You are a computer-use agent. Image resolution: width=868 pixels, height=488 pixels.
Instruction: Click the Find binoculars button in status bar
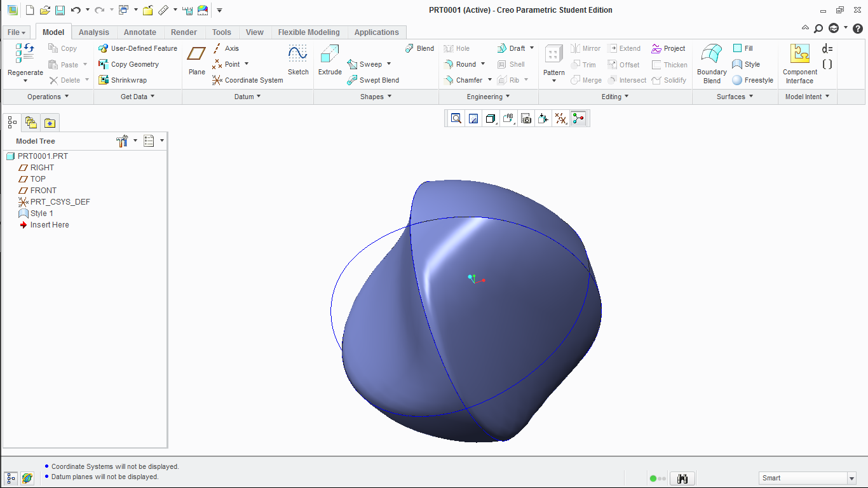coord(683,478)
